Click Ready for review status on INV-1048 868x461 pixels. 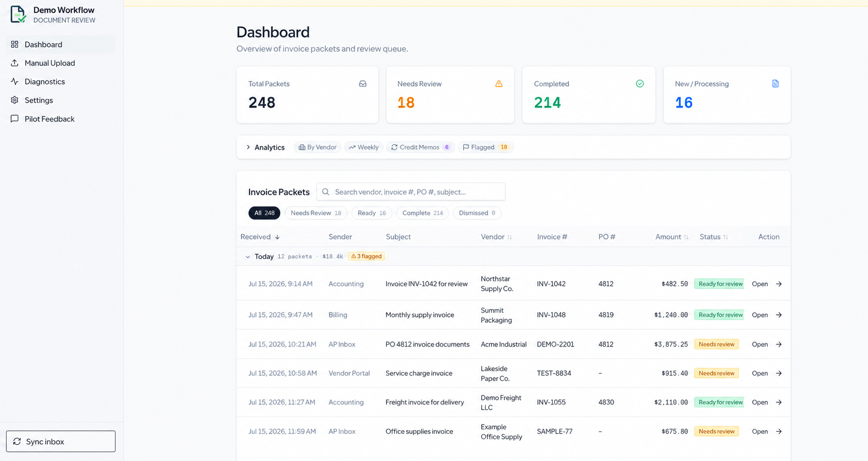pyautogui.click(x=720, y=315)
